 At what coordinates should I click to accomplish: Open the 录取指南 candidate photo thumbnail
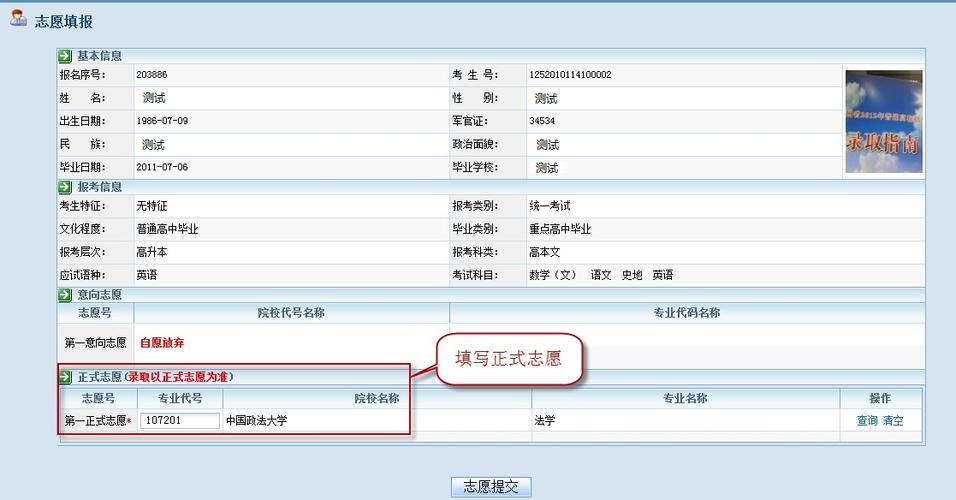(x=883, y=121)
